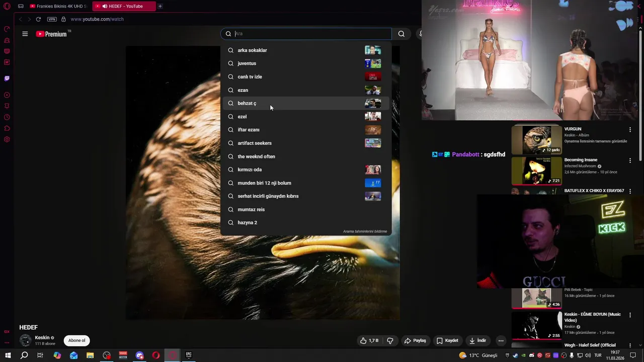Open the notification center icon

tap(633, 355)
